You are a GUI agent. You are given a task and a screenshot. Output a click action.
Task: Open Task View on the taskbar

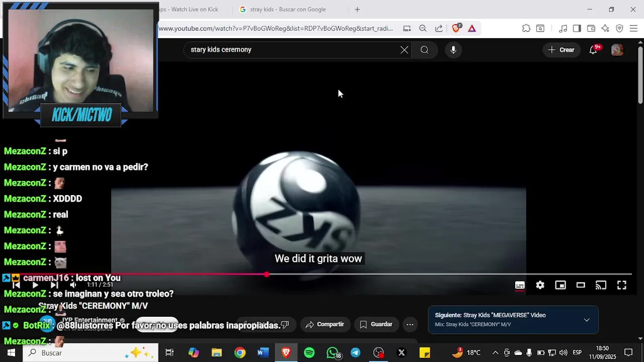tap(170, 352)
